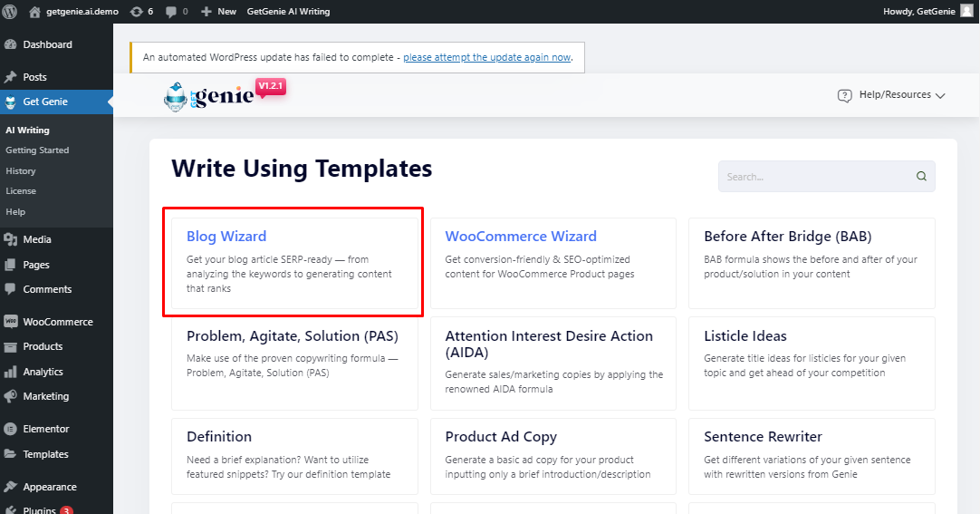The height and width of the screenshot is (514, 980).
Task: Click the Products box icon
Action: 10,346
